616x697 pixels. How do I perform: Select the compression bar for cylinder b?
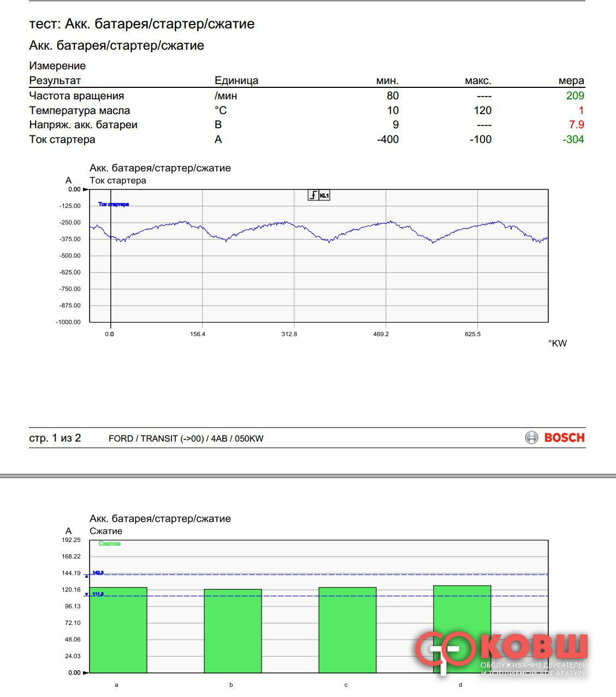[x=233, y=631]
